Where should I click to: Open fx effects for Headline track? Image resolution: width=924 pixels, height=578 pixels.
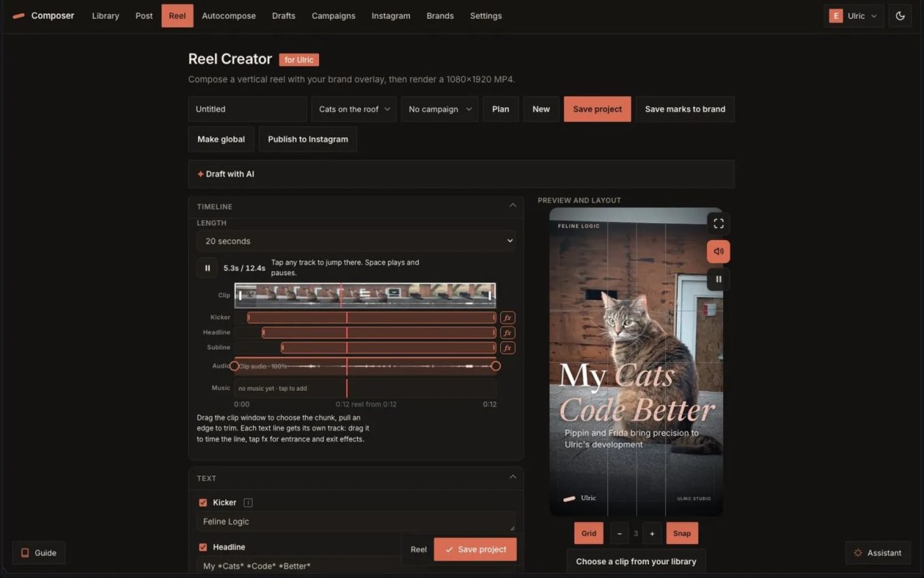[507, 332]
